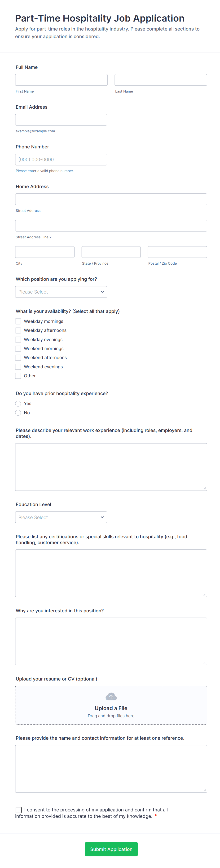Check the Weekend evenings availability box
The image size is (220, 868).
(x=18, y=367)
